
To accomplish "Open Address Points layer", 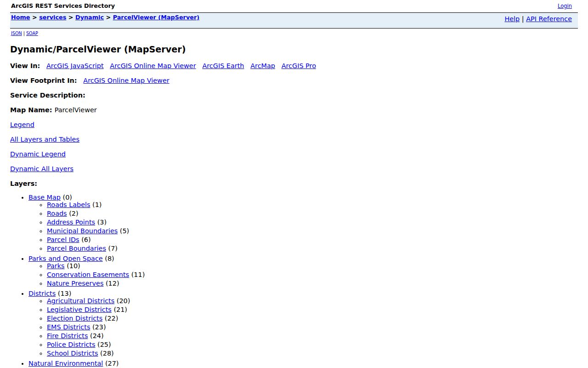I will tap(71, 222).
